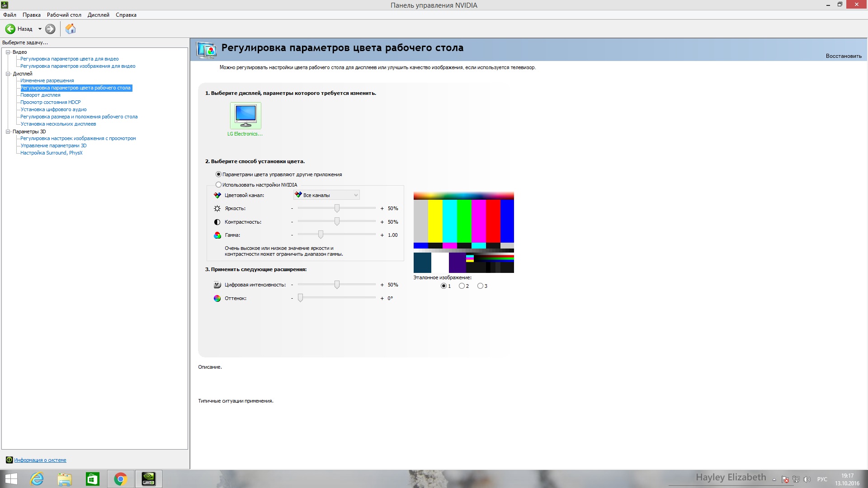
Task: Select the LG Electronics display icon
Action: click(245, 116)
